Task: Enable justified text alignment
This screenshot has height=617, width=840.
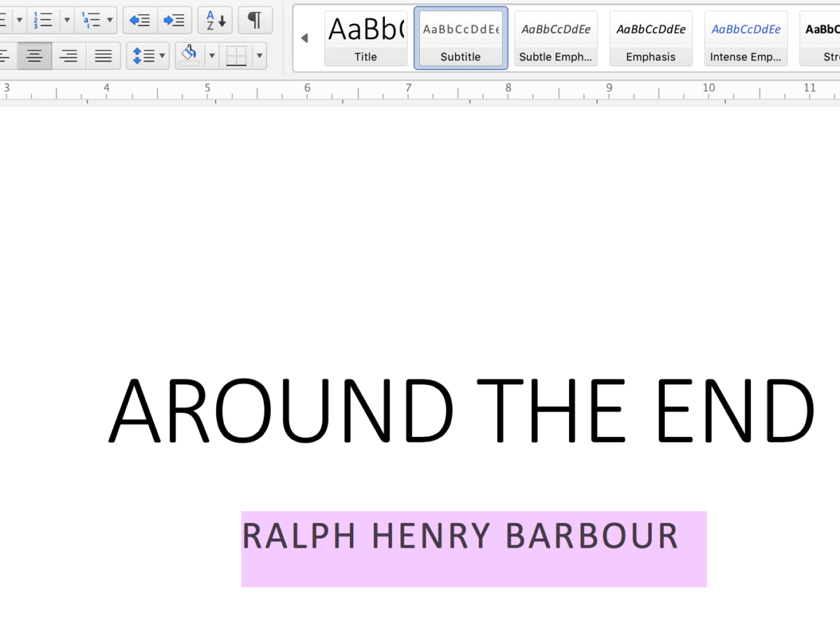Action: (103, 55)
